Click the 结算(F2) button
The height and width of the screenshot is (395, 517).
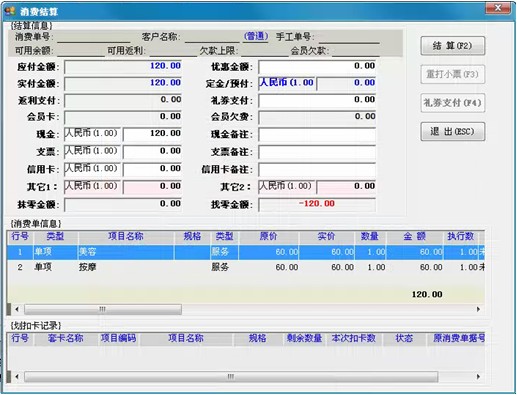click(x=452, y=46)
